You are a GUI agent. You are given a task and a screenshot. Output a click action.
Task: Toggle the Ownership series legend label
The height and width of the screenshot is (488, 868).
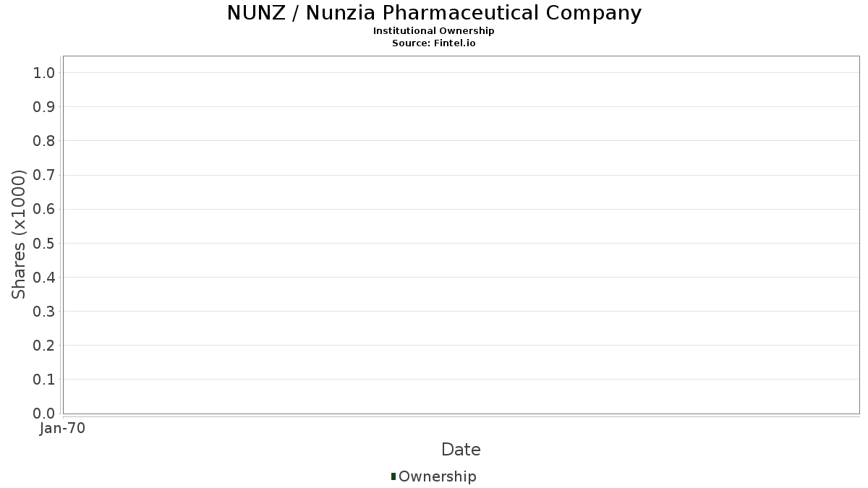click(x=438, y=476)
